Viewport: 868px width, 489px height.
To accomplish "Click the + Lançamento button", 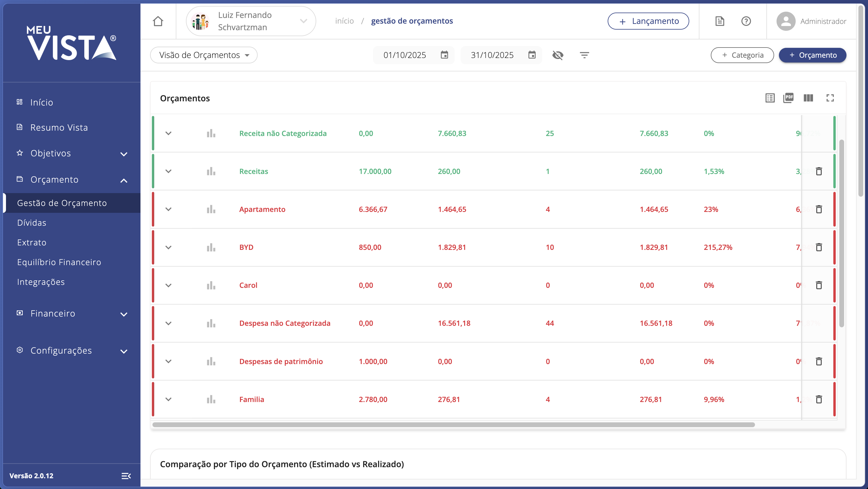I will (x=648, y=21).
